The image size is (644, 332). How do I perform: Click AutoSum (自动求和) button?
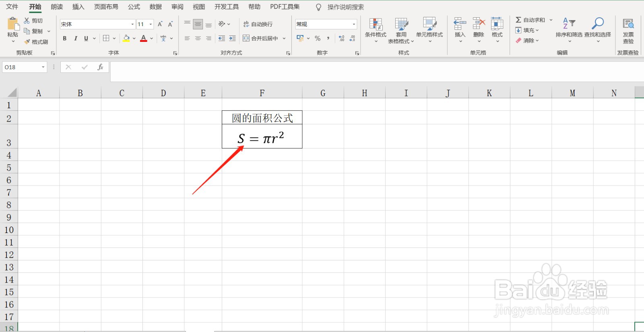(530, 20)
